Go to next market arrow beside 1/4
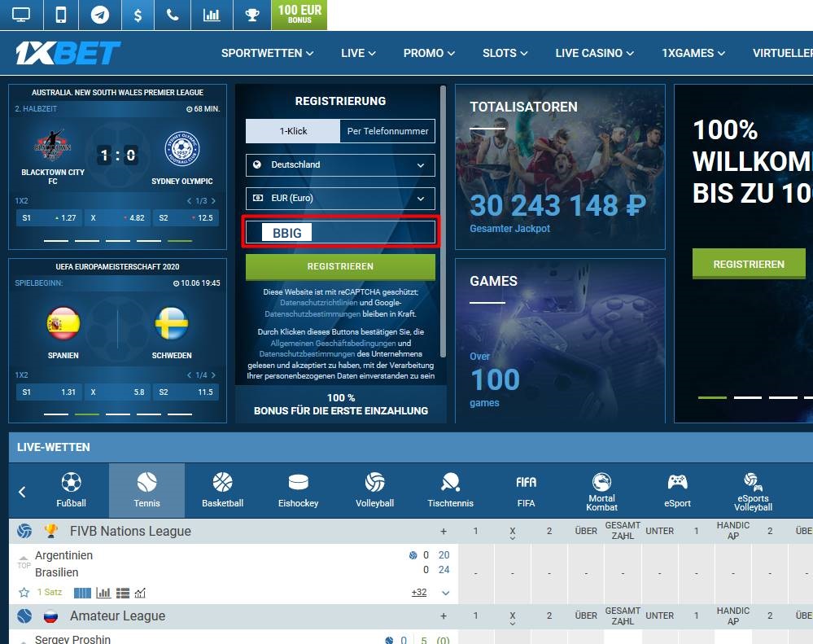The width and height of the screenshot is (813, 644). pyautogui.click(x=213, y=375)
